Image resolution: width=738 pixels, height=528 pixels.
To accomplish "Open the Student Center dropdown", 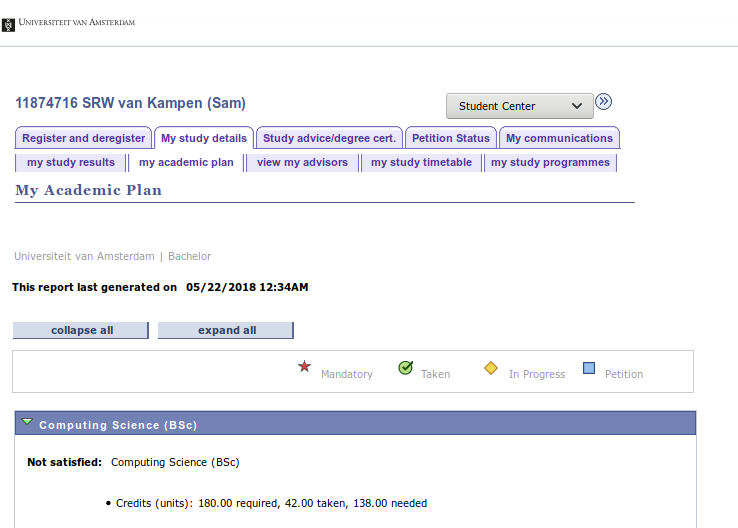I will pos(519,106).
